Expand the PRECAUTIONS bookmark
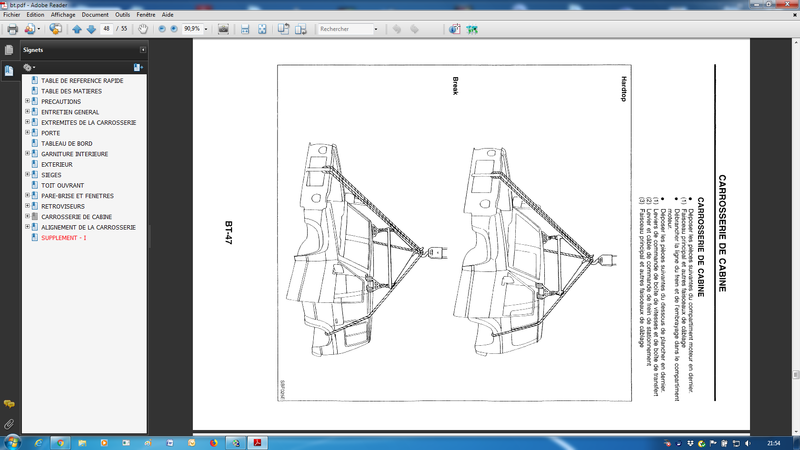 pos(28,101)
